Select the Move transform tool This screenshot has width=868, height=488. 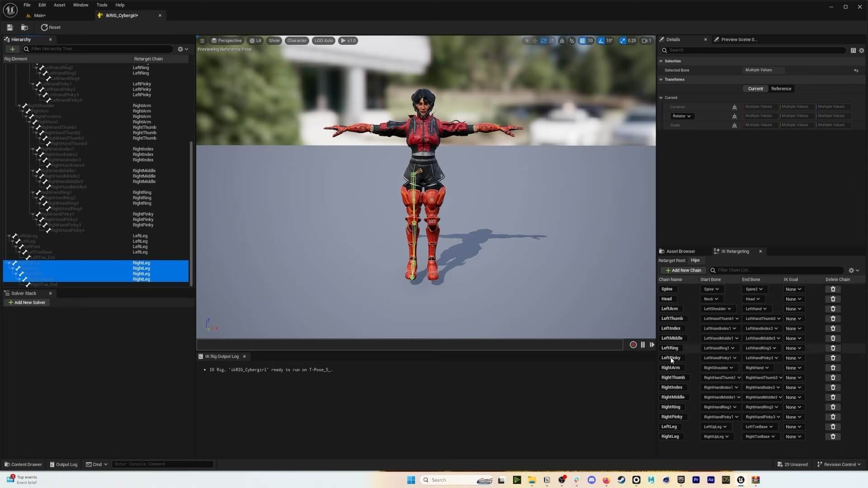pos(535,40)
